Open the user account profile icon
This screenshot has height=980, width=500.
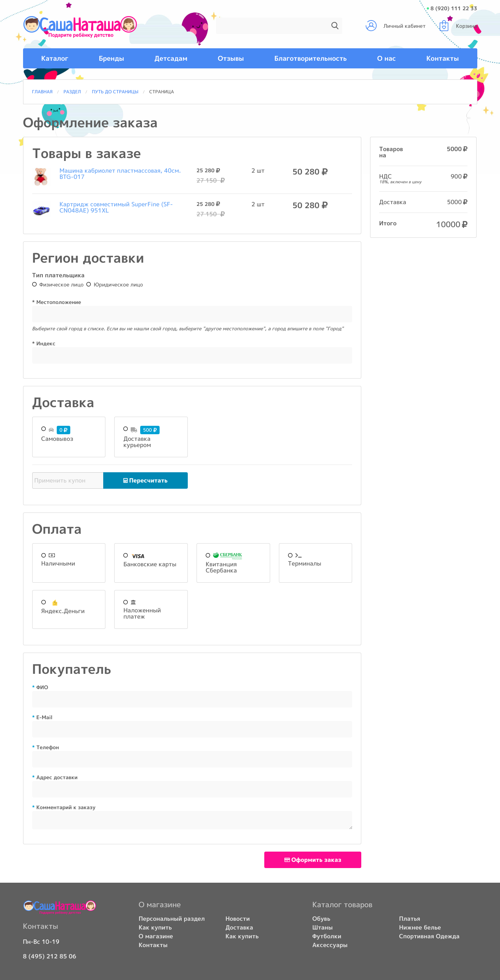(370, 26)
